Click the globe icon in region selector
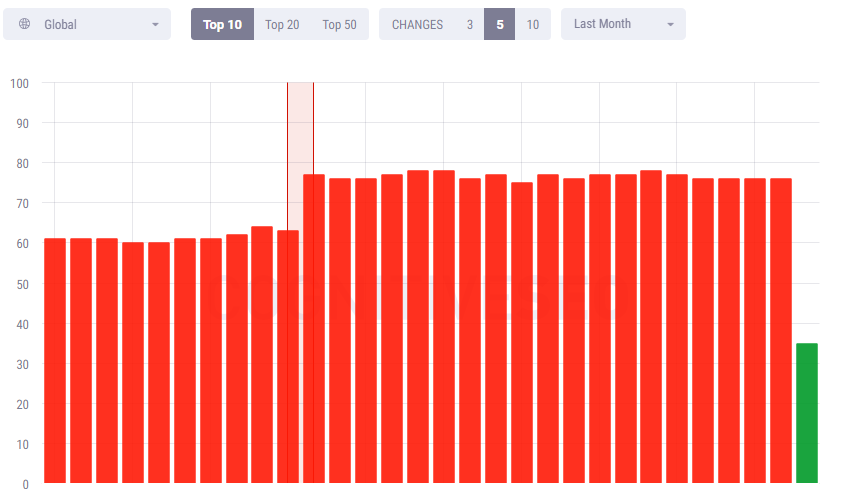861x489 pixels. 24,24
